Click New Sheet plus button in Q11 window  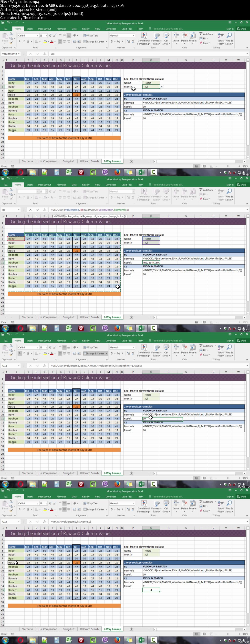point(131,473)
